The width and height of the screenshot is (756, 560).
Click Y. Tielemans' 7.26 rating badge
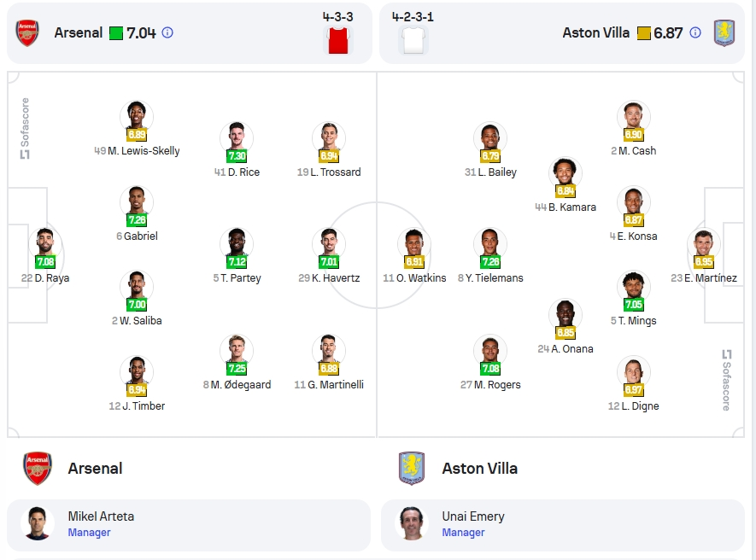(x=490, y=262)
